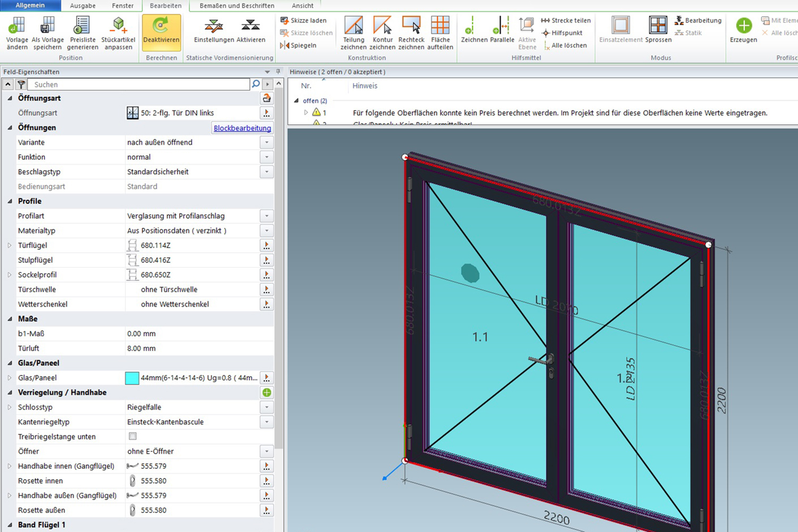Open the Variante dropdown
798x532 pixels.
(x=267, y=143)
